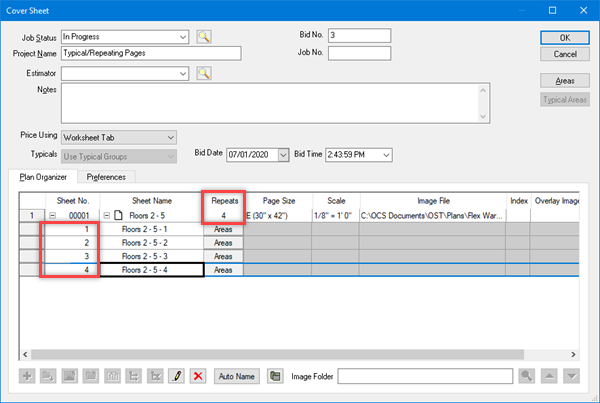Click the Auto Name button
Image resolution: width=600 pixels, height=403 pixels.
pyautogui.click(x=236, y=376)
